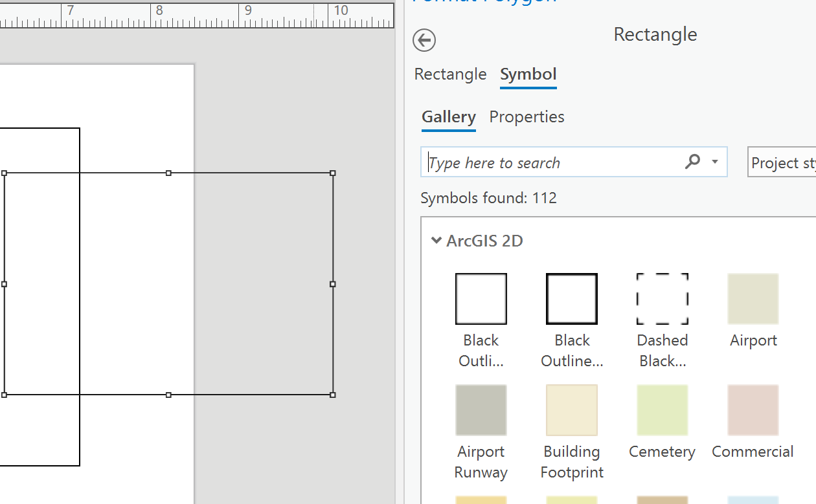Screen dimensions: 816x504
Task: Open the Project styles dropdown
Action: 782,162
